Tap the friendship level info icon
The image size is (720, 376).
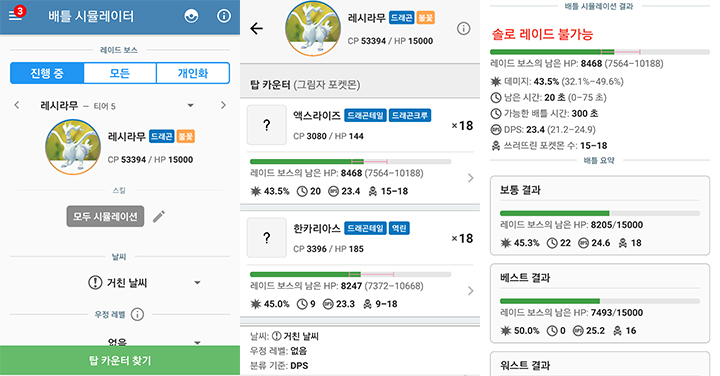click(137, 314)
